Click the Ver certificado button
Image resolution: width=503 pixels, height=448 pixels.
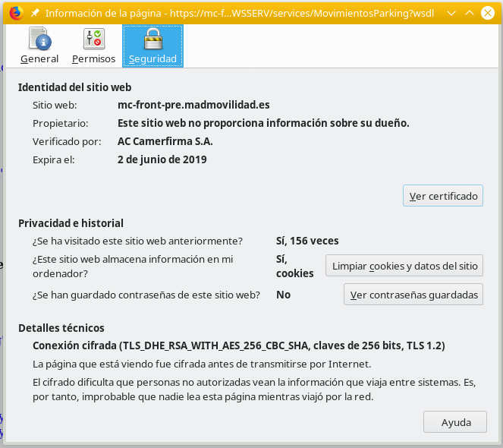tap(443, 196)
